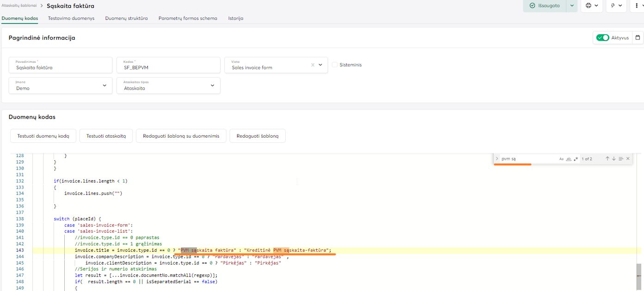Switch to the Testavimo duomenys tab
This screenshot has height=291, width=644.
(x=71, y=18)
